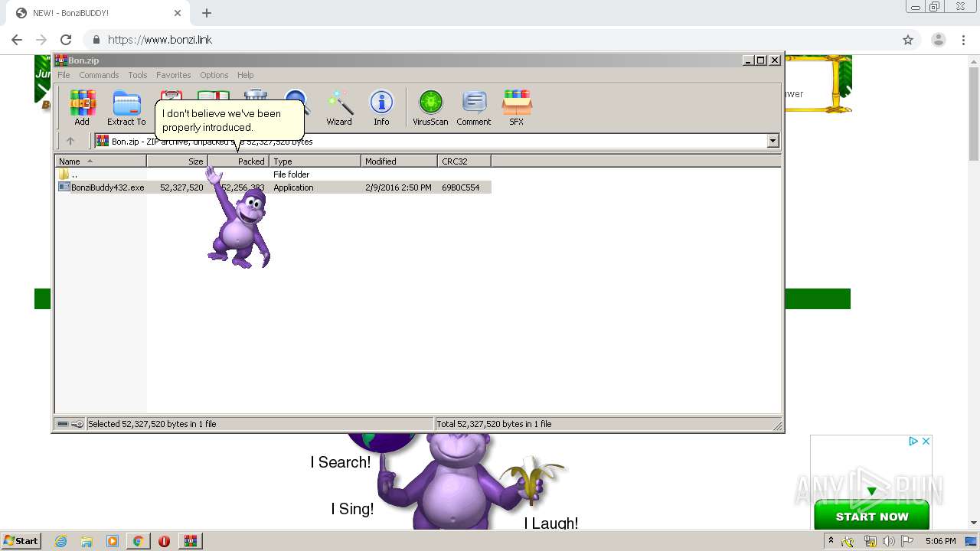Click the Chrome address bar URL

click(x=160, y=40)
